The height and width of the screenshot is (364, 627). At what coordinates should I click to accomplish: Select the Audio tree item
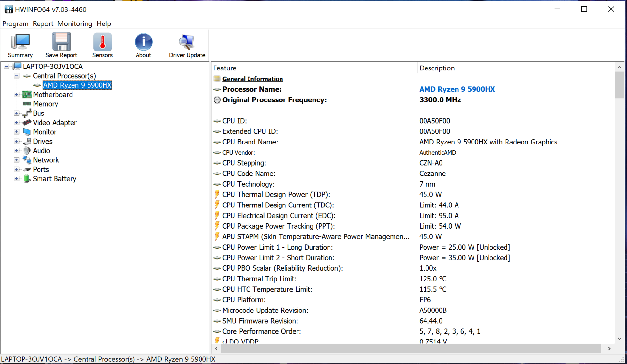click(x=41, y=151)
